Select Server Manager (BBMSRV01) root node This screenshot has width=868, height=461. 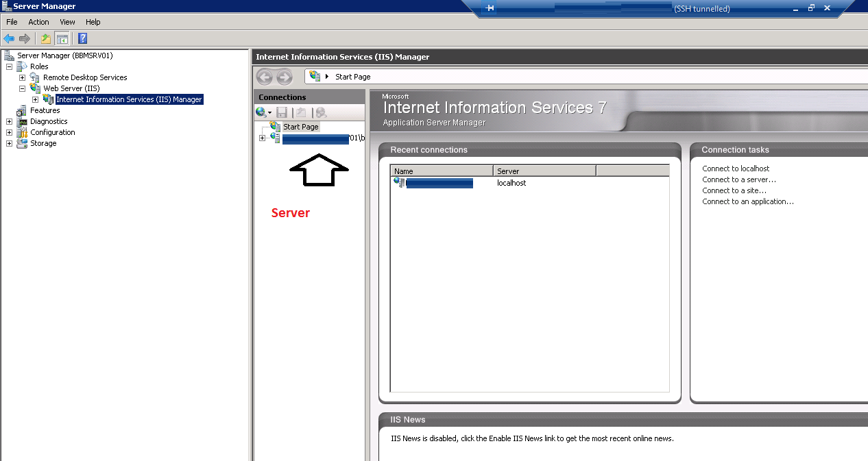click(65, 55)
